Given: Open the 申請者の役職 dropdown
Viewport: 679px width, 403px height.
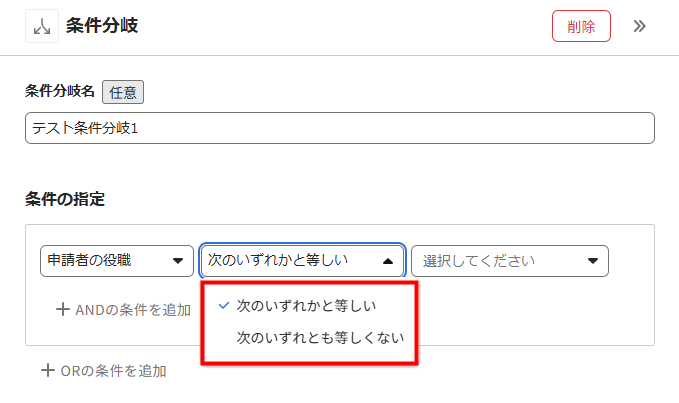Looking at the screenshot, I should coord(117,261).
